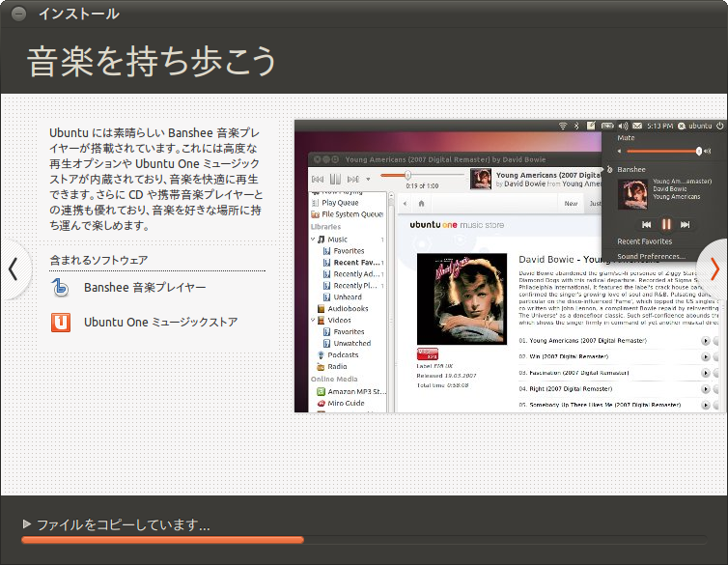Play track 01 Young Americans
The width and height of the screenshot is (728, 565).
click(706, 341)
